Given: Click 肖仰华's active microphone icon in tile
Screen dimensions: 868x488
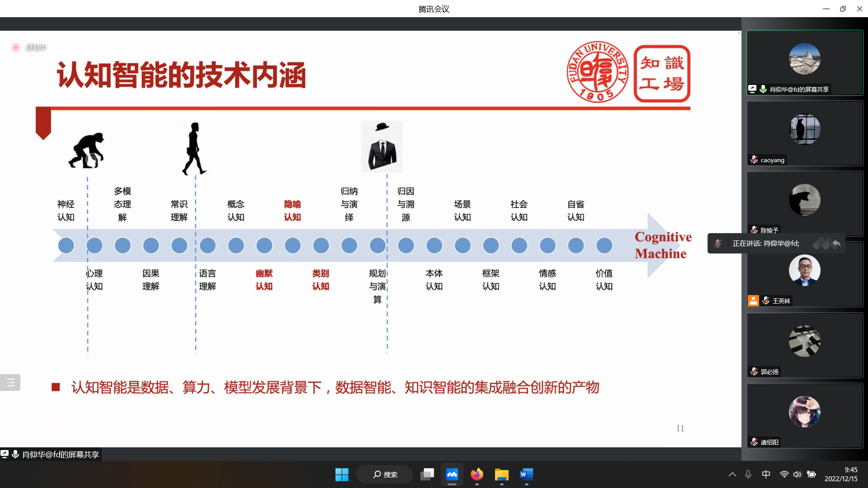Looking at the screenshot, I should tap(763, 89).
